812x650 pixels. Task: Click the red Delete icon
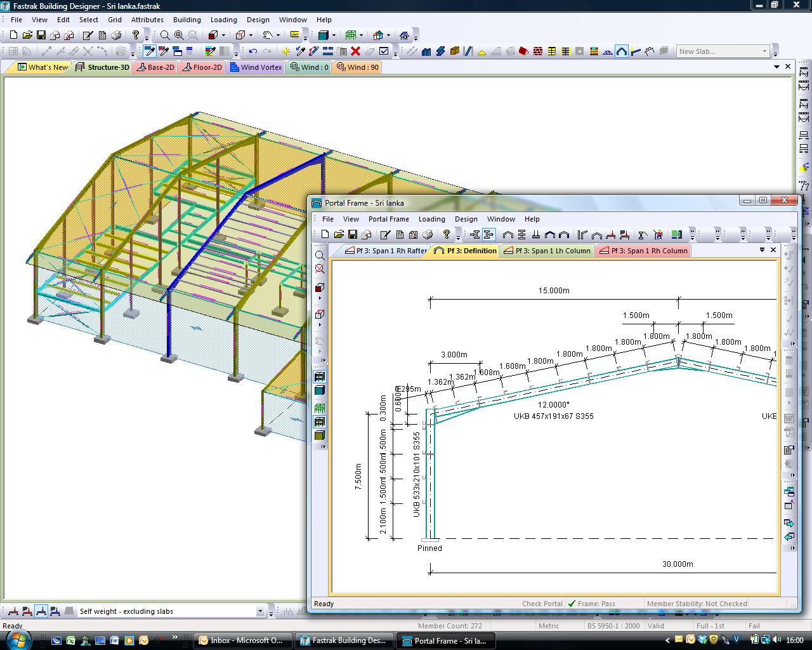pos(355,51)
